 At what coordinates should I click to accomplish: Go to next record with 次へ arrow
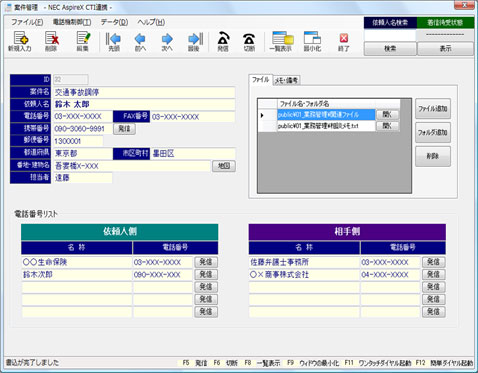[x=167, y=41]
